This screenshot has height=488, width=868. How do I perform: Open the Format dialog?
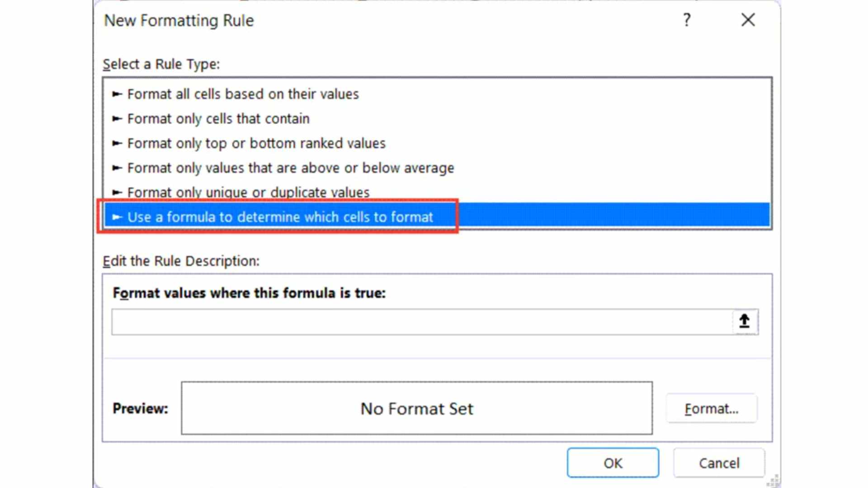click(x=712, y=408)
